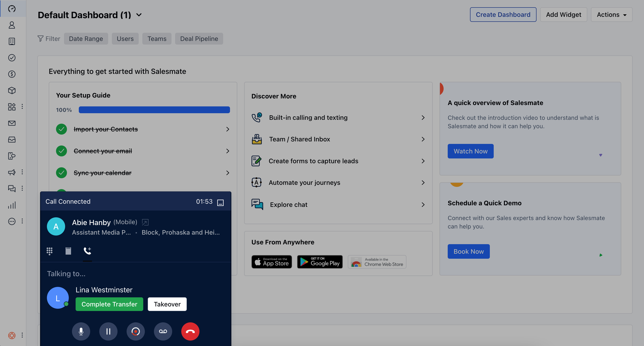644x346 pixels.
Task: Expand Built-in calling and texting chevron
Action: click(423, 118)
